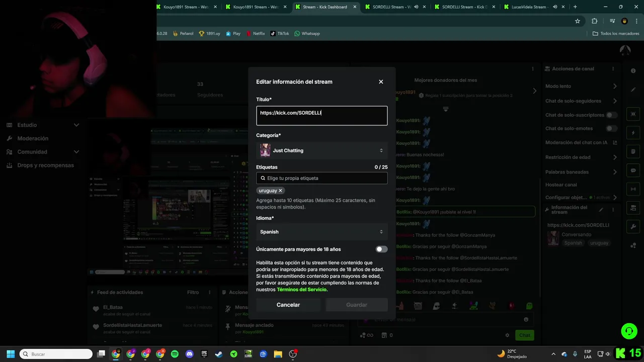Click Hostear canal option
Viewport: 644px width, 362px height.
[561, 185]
